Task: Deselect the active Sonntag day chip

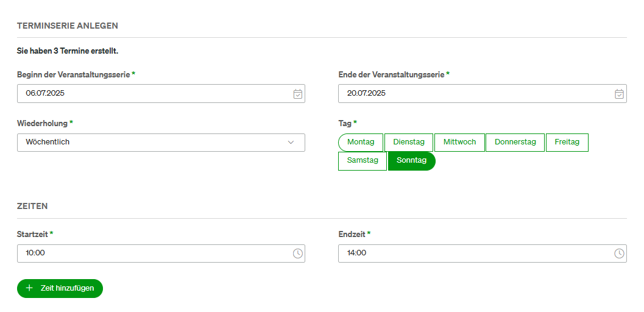Action: (x=411, y=161)
